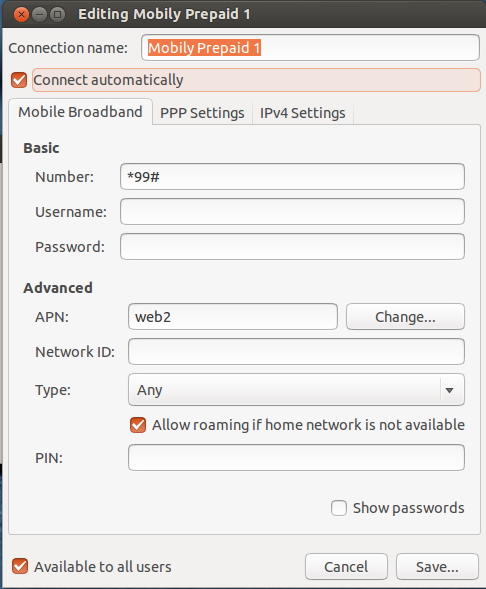Click the Type combo box arrow

pos(450,390)
